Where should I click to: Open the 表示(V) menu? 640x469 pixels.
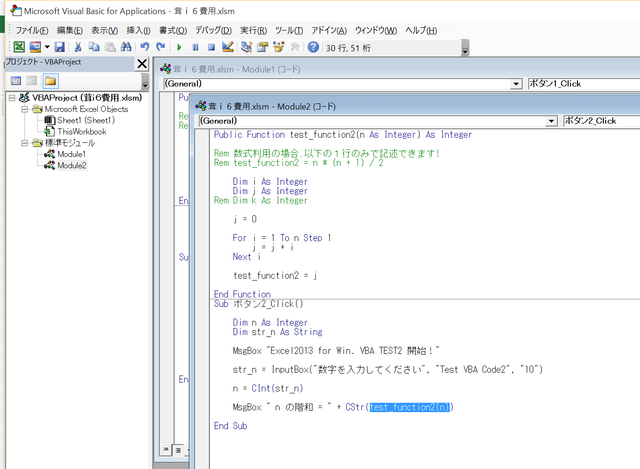[x=104, y=30]
